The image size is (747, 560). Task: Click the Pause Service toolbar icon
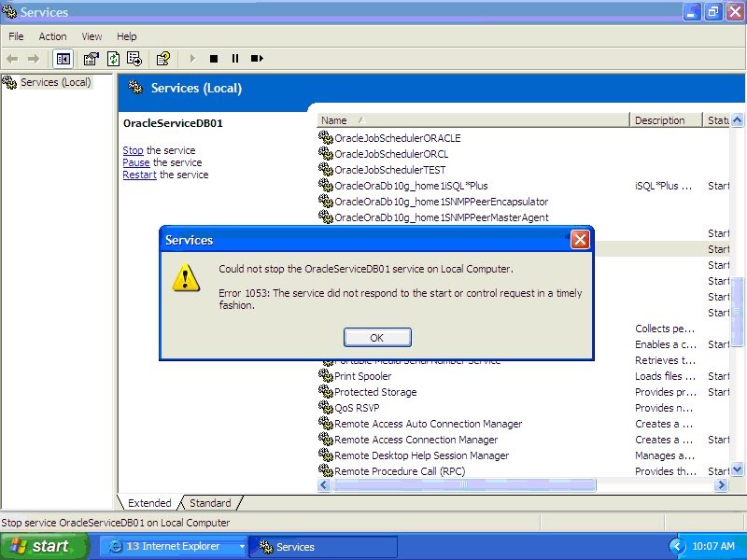click(235, 59)
